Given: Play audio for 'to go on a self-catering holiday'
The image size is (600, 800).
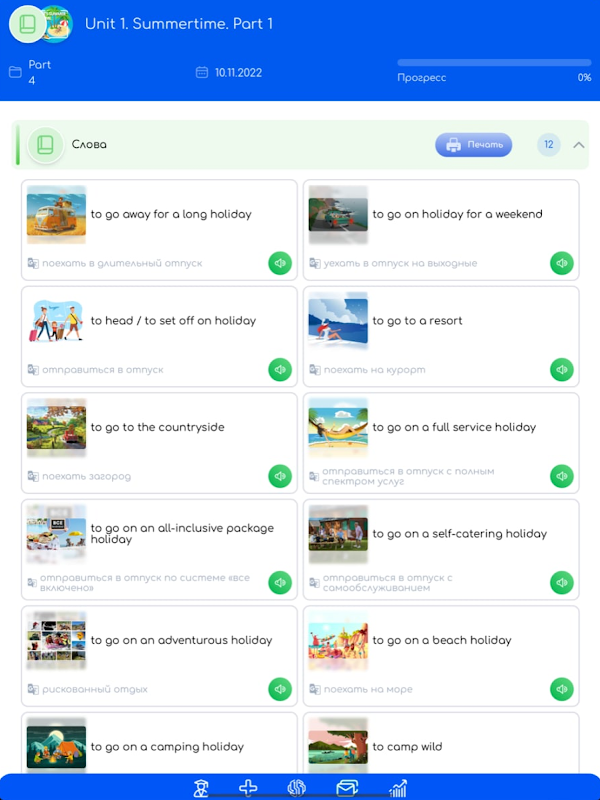Looking at the screenshot, I should coord(562,583).
